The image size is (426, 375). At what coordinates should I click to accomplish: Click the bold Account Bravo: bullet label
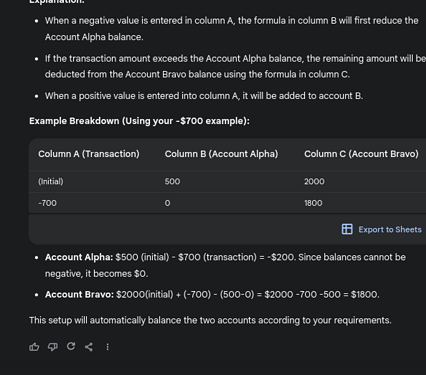(79, 295)
